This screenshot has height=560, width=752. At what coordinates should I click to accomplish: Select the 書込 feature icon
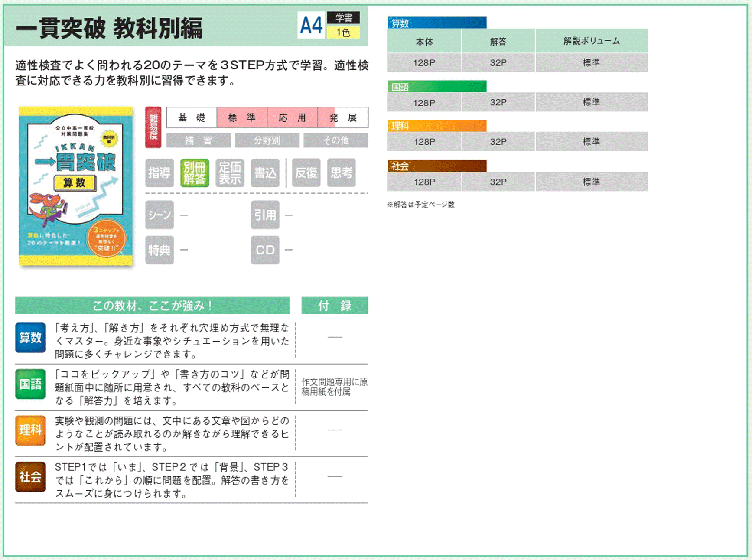[x=265, y=173]
